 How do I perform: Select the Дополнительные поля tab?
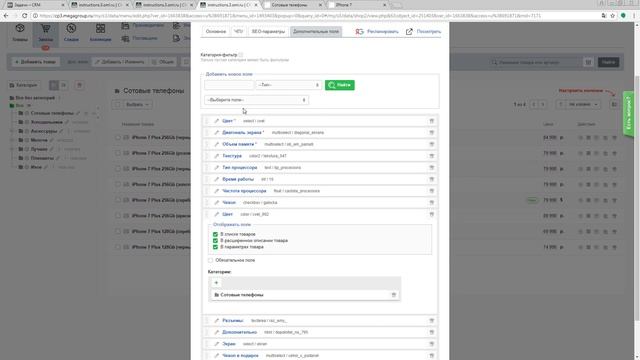pos(316,31)
